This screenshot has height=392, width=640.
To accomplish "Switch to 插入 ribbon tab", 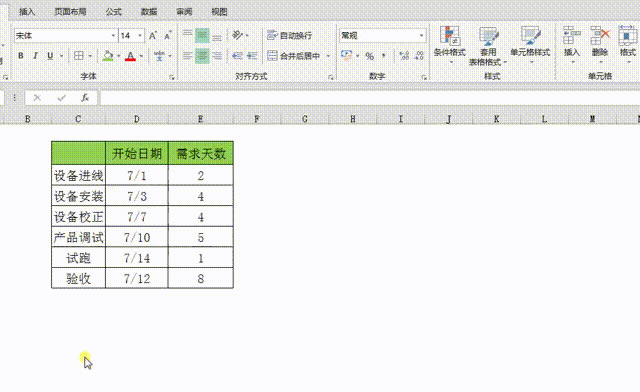I will coord(27,12).
